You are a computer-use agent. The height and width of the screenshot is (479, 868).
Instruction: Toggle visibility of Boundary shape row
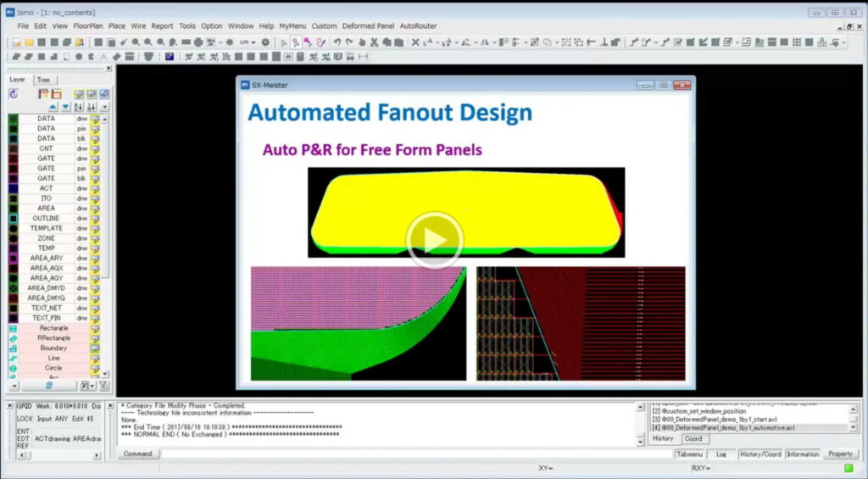[x=95, y=348]
